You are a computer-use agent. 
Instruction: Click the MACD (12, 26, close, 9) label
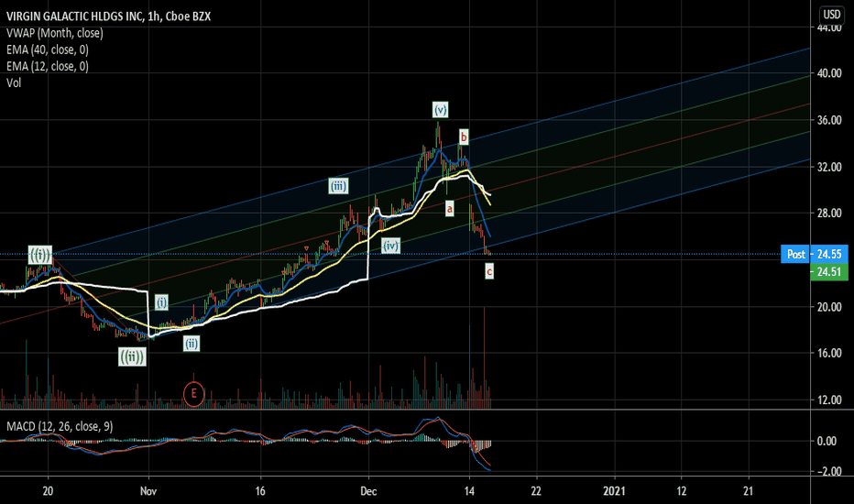click(60, 426)
